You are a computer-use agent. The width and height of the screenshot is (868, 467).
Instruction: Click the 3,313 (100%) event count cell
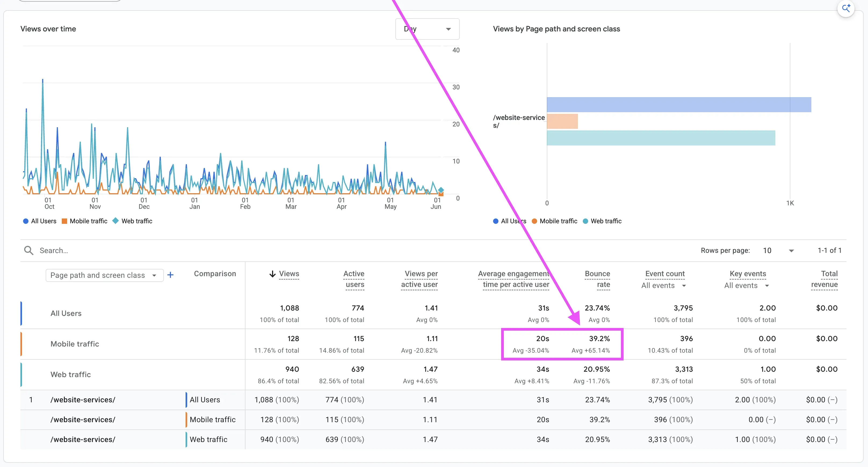click(x=670, y=440)
